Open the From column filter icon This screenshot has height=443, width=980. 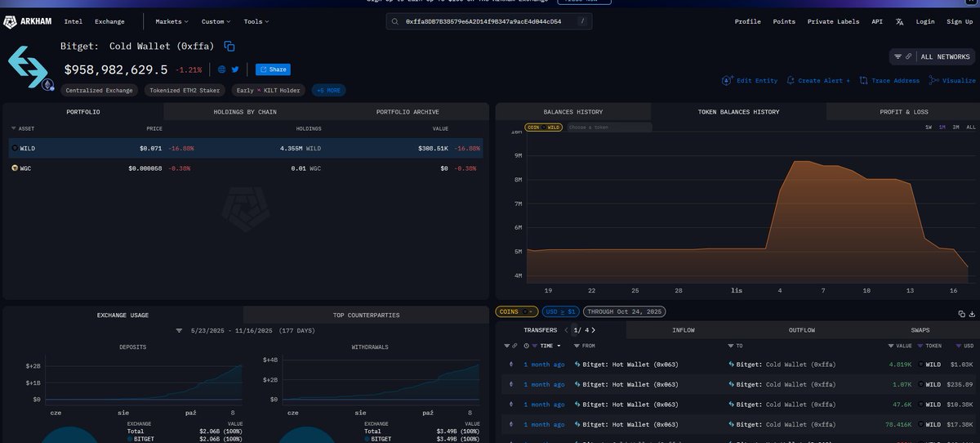pos(577,347)
